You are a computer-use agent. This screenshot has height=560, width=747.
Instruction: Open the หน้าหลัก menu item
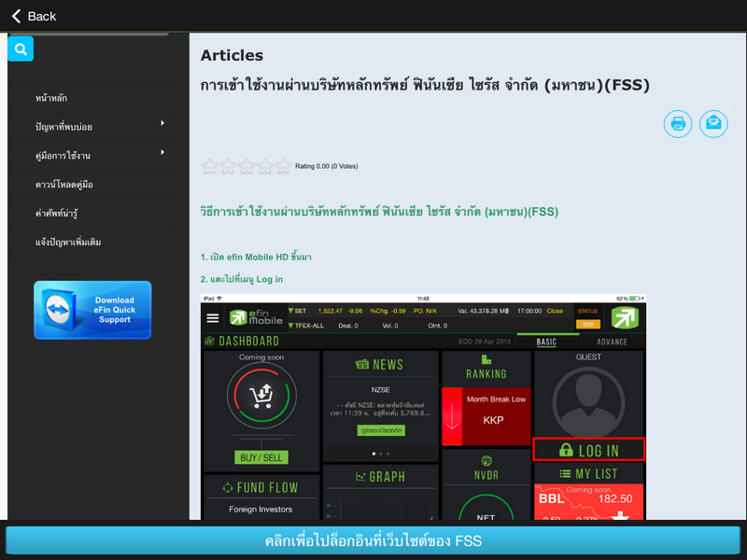[x=51, y=98]
